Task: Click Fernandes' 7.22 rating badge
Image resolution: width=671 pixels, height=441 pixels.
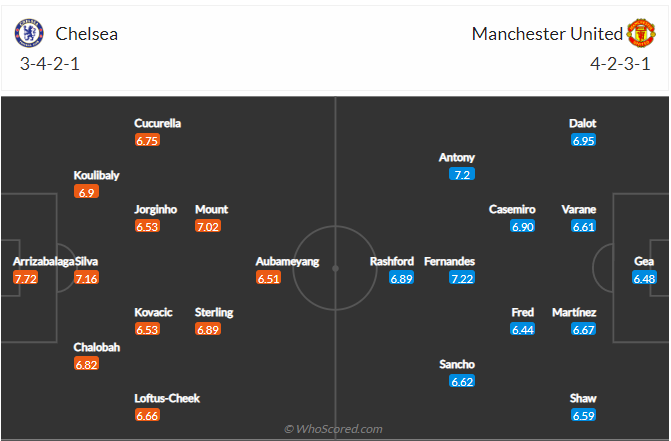Action: pyautogui.click(x=462, y=278)
